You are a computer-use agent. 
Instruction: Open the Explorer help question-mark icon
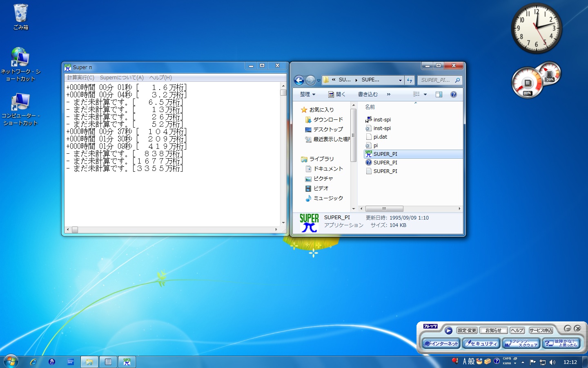coord(453,94)
